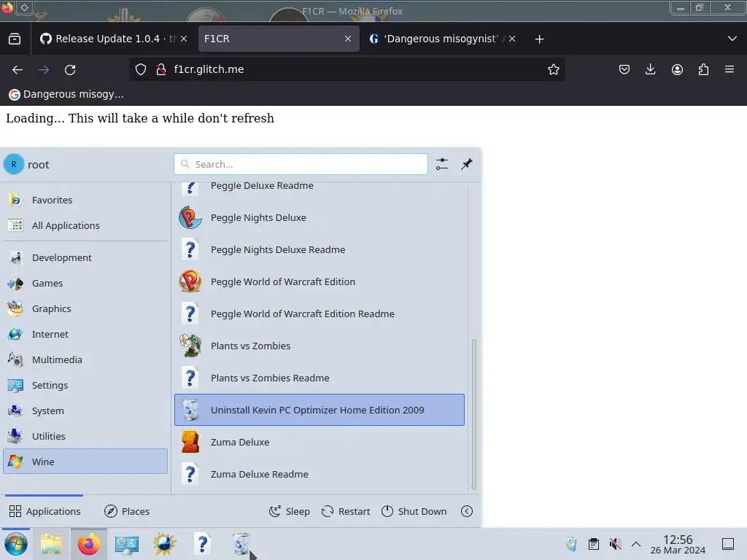The height and width of the screenshot is (560, 747).
Task: Open Firefox downloads panel
Action: [650, 69]
